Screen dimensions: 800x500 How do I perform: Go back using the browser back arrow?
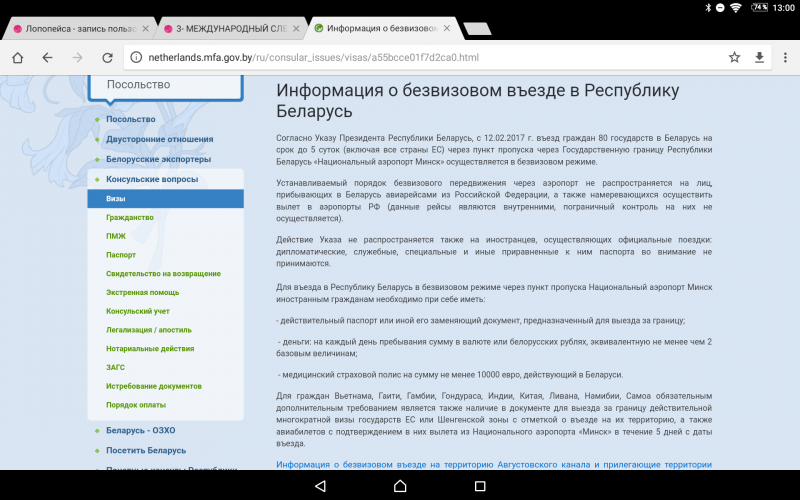point(47,57)
